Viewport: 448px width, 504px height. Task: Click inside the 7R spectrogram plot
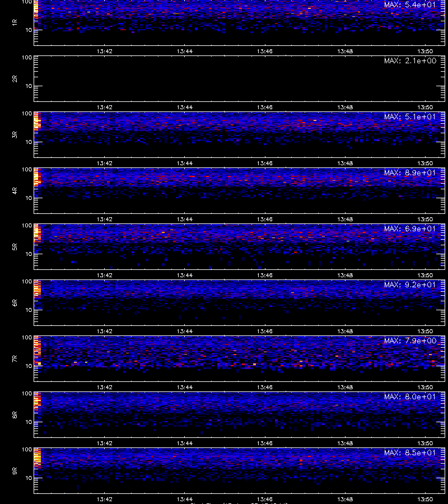pyautogui.click(x=239, y=359)
